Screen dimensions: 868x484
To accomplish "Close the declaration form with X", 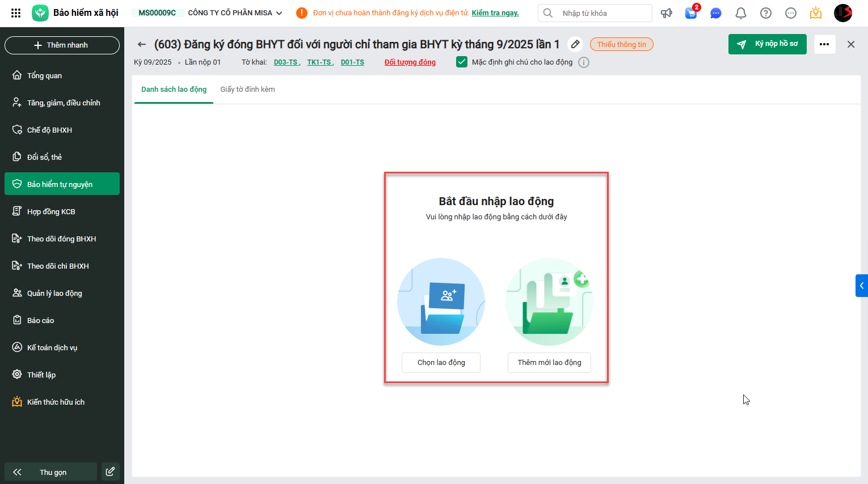I will click(x=851, y=44).
